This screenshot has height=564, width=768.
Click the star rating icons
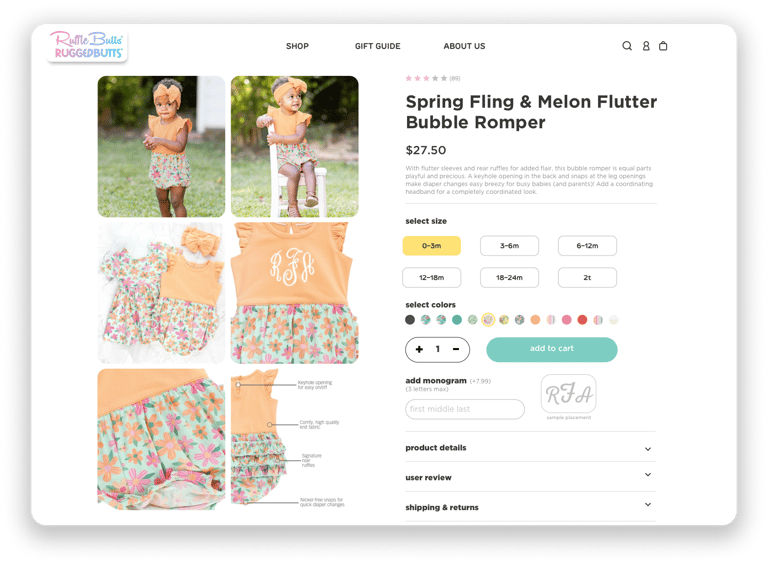point(426,78)
